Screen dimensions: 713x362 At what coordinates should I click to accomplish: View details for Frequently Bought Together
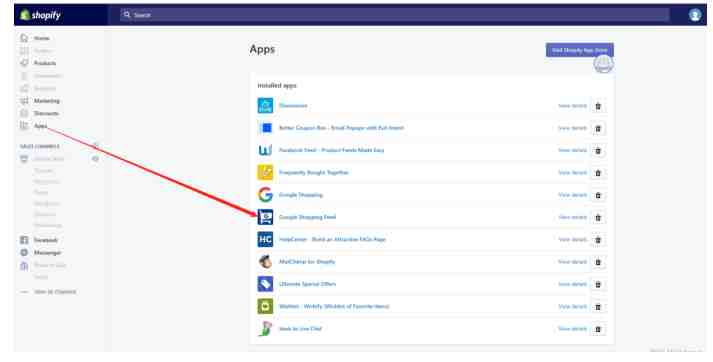tap(572, 172)
